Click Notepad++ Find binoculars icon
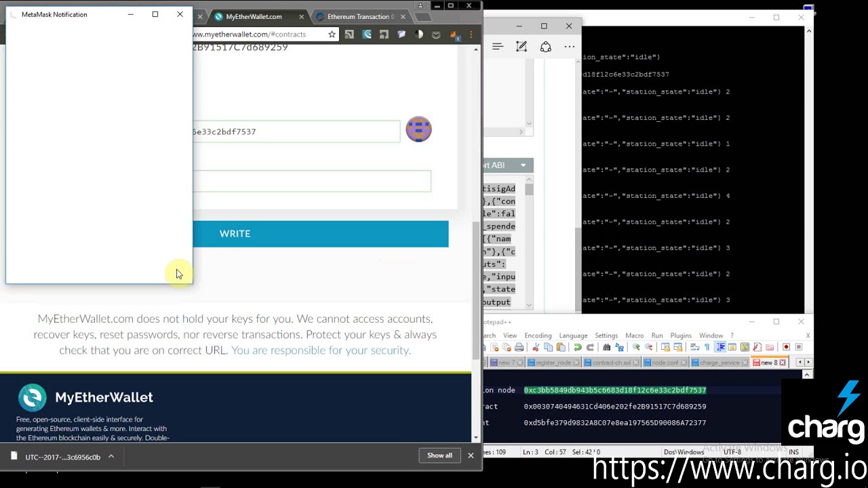Image resolution: width=868 pixels, height=488 pixels. click(607, 347)
